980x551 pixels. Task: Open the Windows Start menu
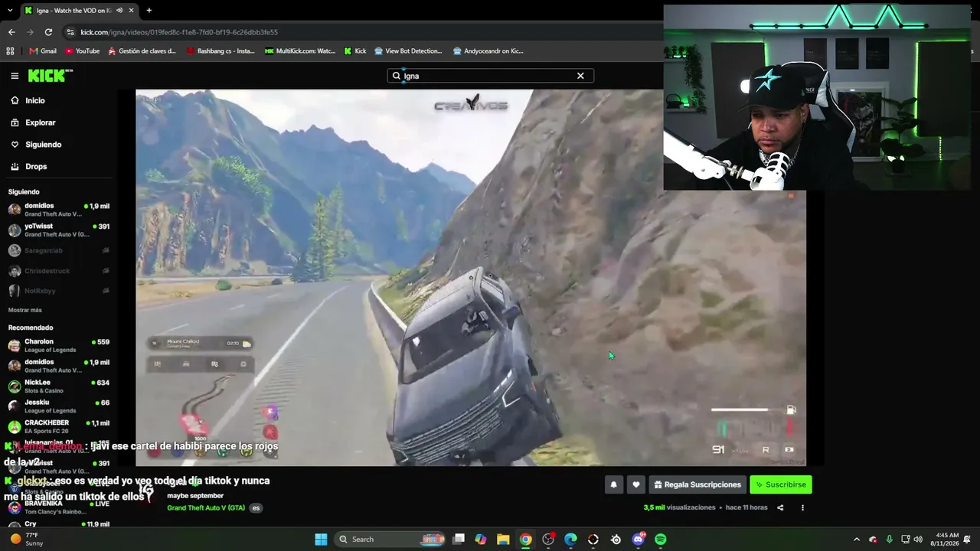point(321,540)
